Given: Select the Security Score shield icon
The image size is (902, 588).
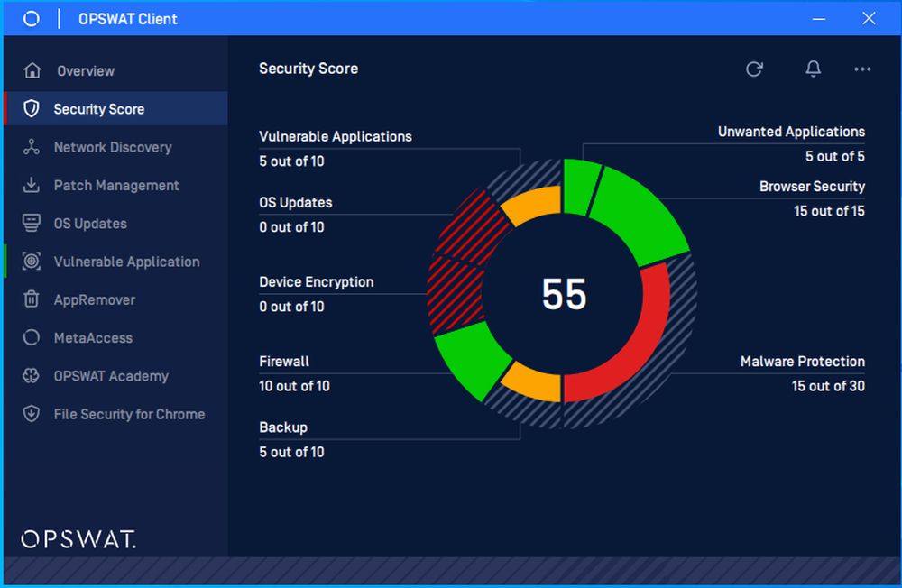Looking at the screenshot, I should click(32, 108).
